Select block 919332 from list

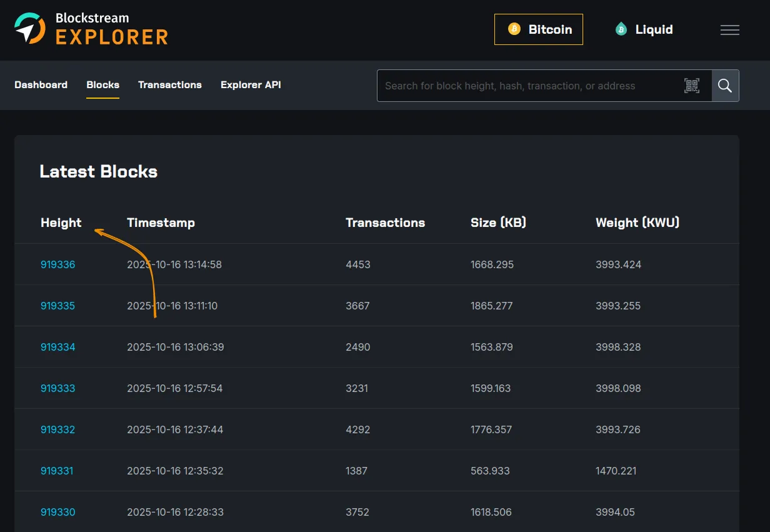coord(57,429)
